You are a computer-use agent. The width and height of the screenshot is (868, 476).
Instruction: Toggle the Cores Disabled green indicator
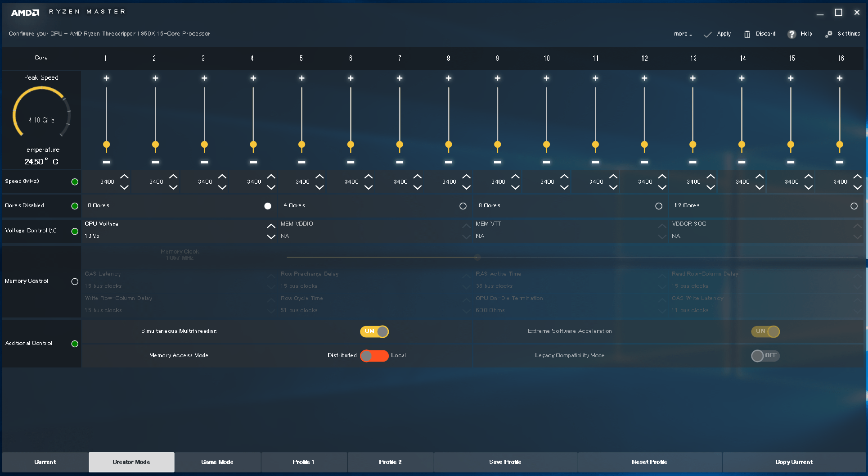tap(75, 206)
